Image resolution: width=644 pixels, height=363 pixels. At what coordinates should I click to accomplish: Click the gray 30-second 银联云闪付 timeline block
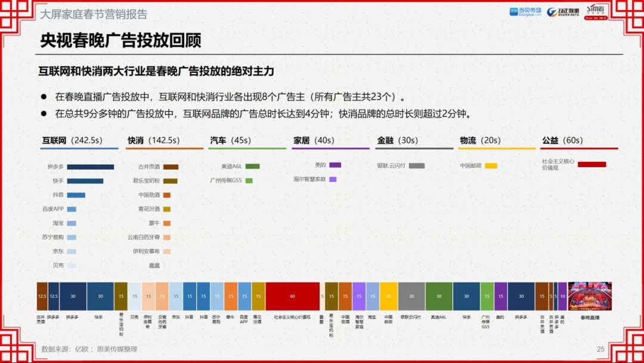click(411, 296)
